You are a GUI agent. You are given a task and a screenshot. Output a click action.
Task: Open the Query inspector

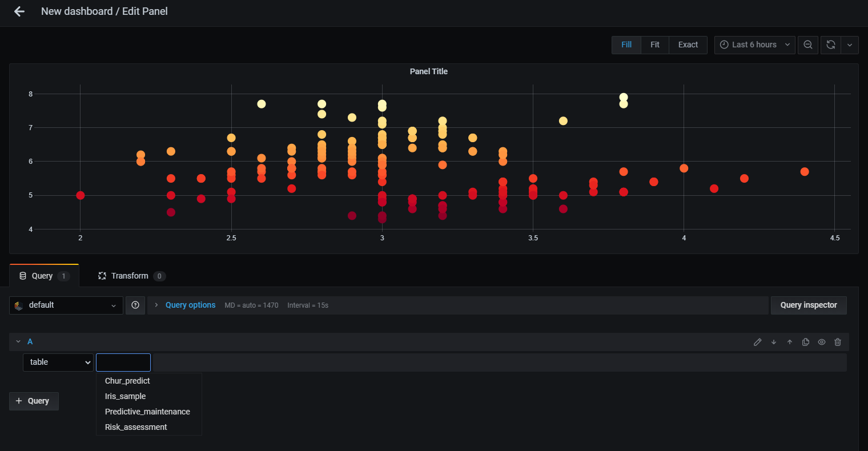pos(808,305)
